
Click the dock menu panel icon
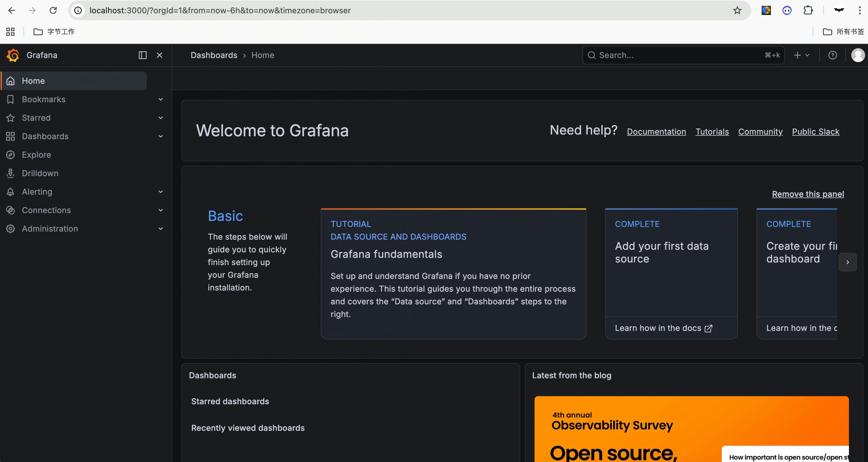pyautogui.click(x=142, y=55)
